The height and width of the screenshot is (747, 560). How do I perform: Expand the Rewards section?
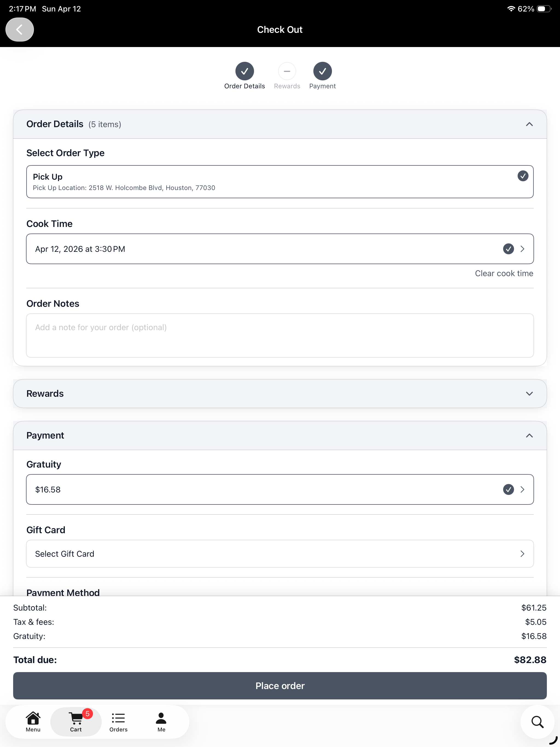point(529,393)
